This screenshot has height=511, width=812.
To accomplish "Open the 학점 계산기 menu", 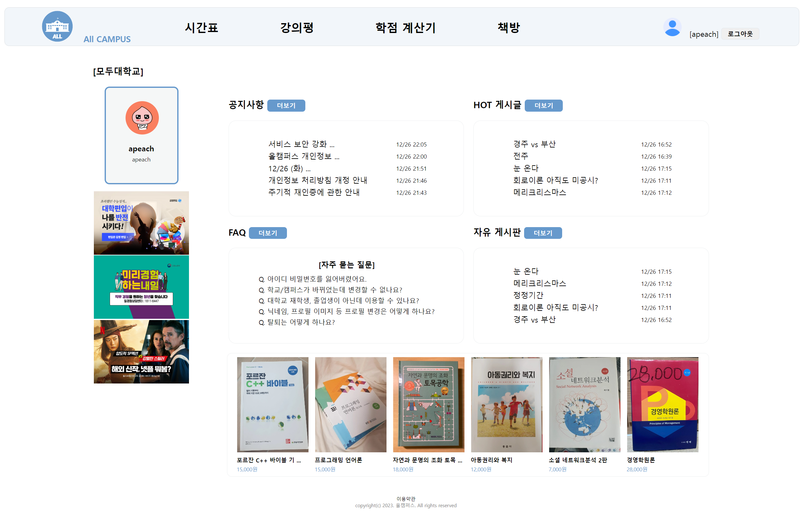I will click(406, 28).
